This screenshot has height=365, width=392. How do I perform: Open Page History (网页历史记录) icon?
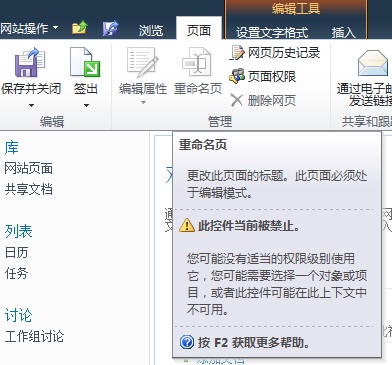click(237, 53)
